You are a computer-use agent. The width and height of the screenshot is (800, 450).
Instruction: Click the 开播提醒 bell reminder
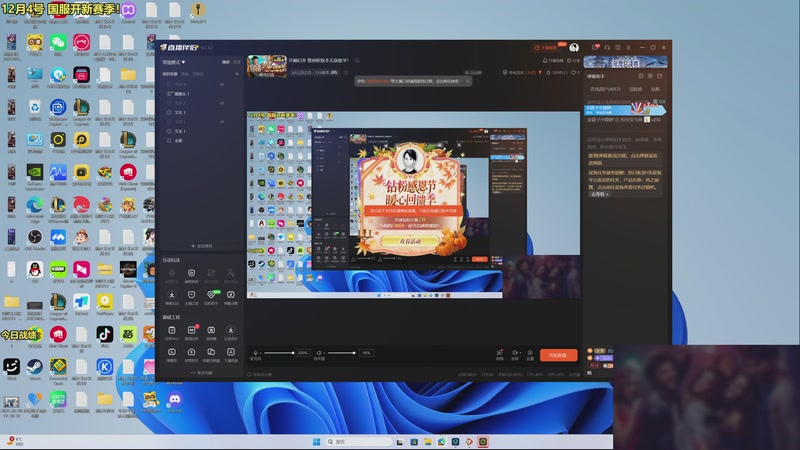tap(552, 61)
